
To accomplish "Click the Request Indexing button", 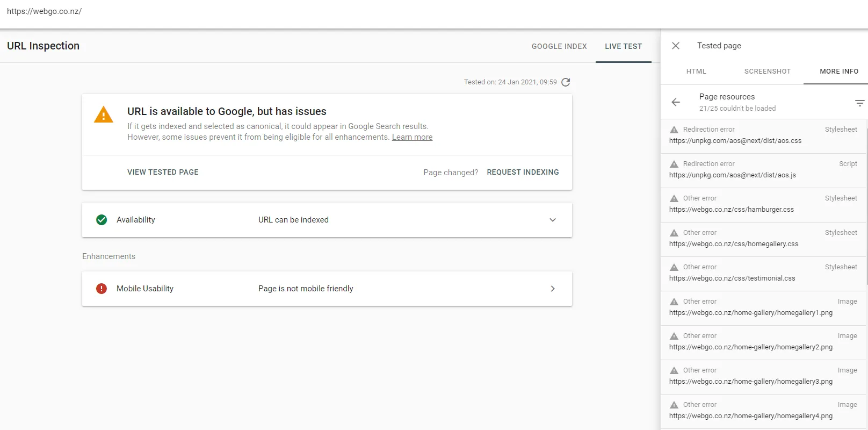I will (523, 172).
